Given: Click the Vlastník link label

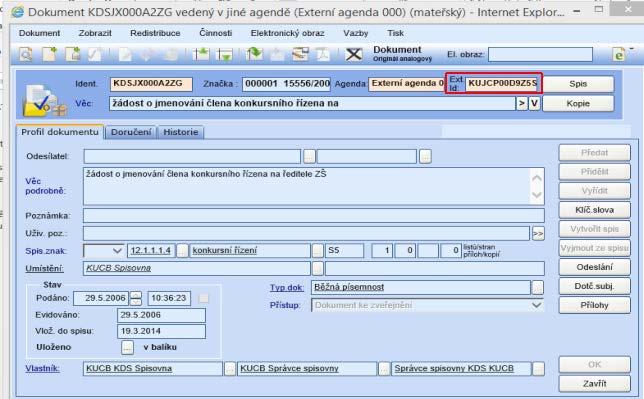Looking at the screenshot, I should pos(42,368).
